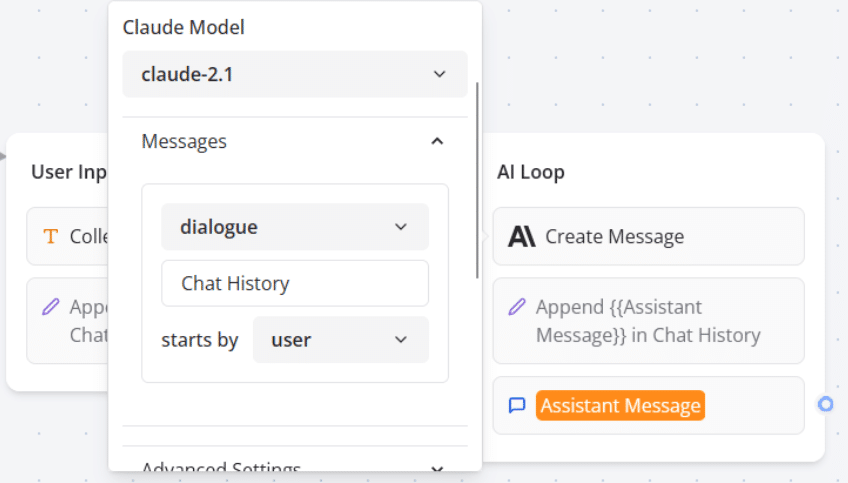
Task: Open the claude-2.1 model dropdown
Action: 295,74
